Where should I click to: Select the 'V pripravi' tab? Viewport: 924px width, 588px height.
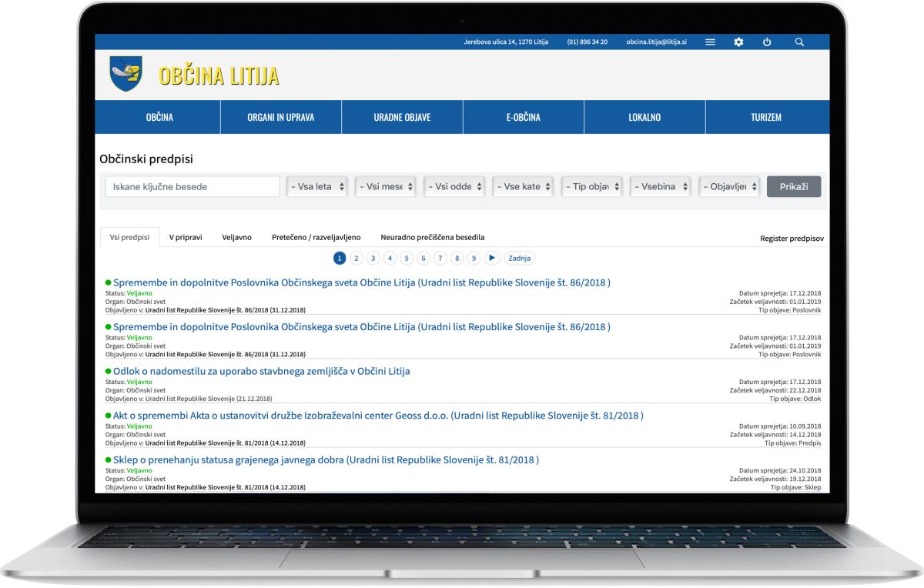(186, 237)
